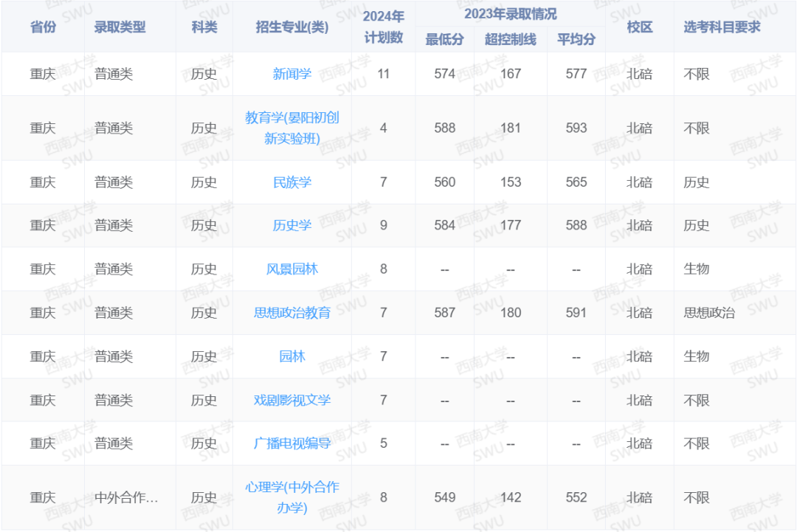Open the 教育学(晏阳初创新实验班) major link

pyautogui.click(x=293, y=128)
